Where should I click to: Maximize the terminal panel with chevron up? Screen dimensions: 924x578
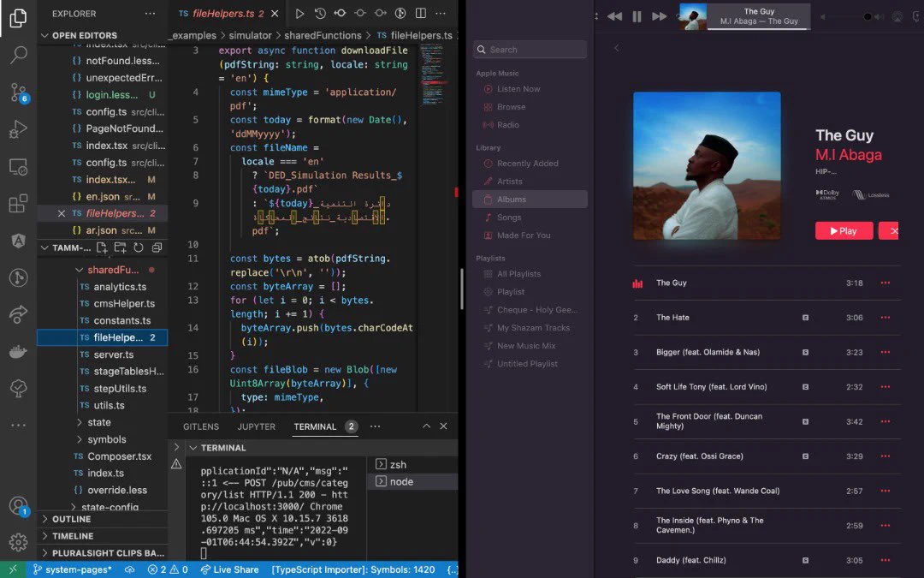pos(426,426)
